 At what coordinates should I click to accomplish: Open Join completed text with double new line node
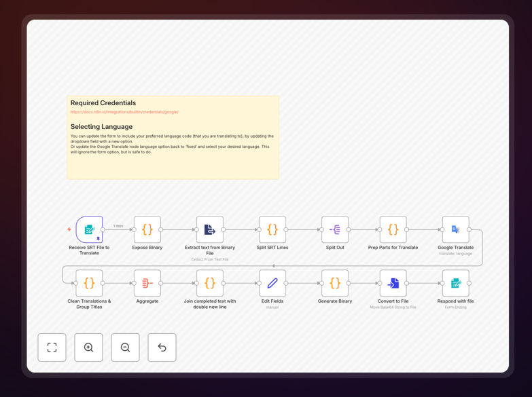[x=210, y=283]
